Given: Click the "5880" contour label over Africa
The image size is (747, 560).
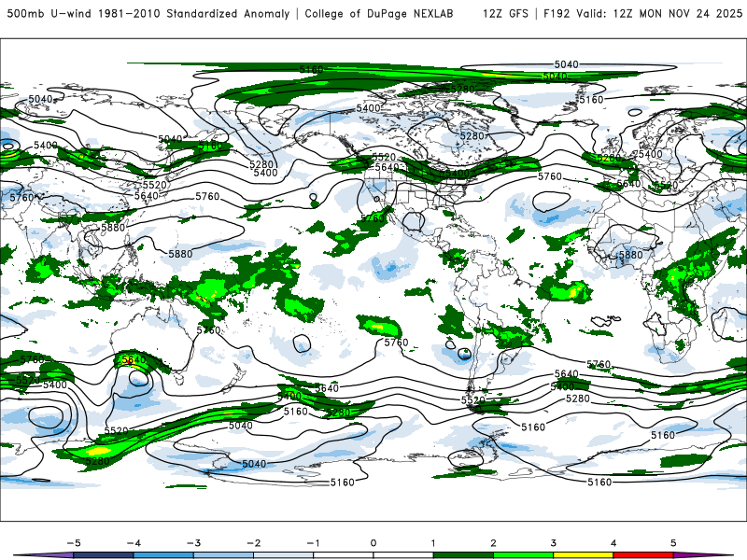Looking at the screenshot, I should tap(631, 255).
